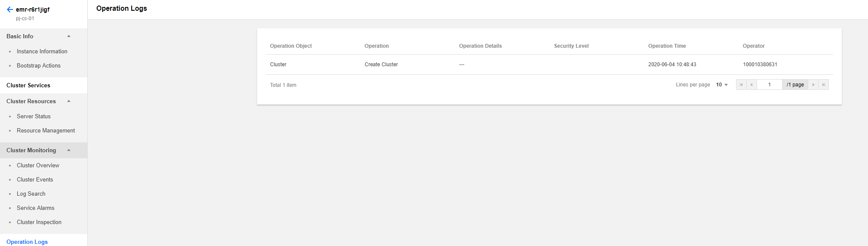The image size is (868, 246).
Task: Open Cluster Inspection page
Action: point(39,222)
